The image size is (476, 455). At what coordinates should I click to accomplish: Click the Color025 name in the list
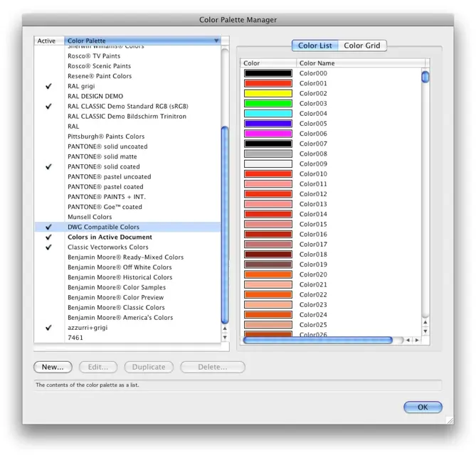point(313,325)
